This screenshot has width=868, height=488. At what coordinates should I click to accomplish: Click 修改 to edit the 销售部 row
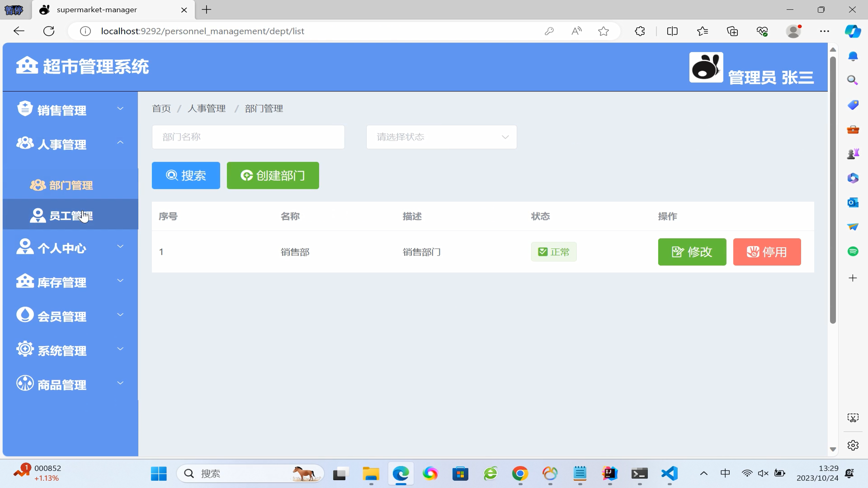point(692,252)
